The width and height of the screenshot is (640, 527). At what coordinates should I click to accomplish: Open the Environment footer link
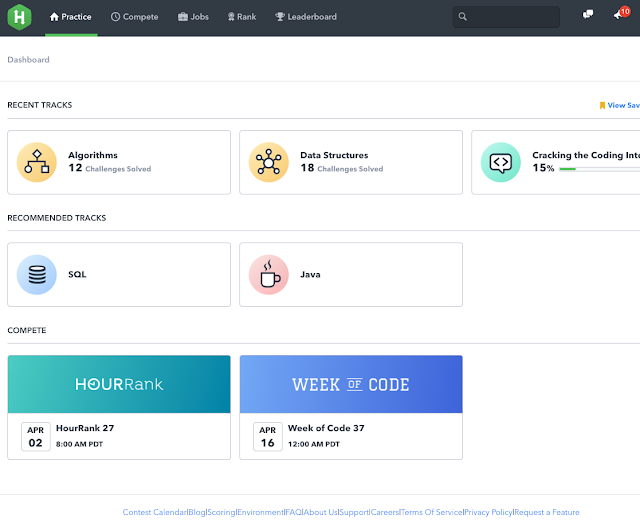260,512
